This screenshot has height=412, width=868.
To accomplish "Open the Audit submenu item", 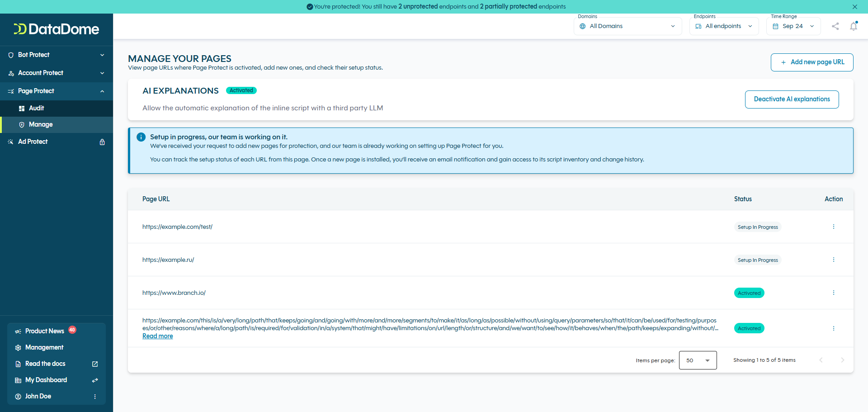I will tap(57, 108).
